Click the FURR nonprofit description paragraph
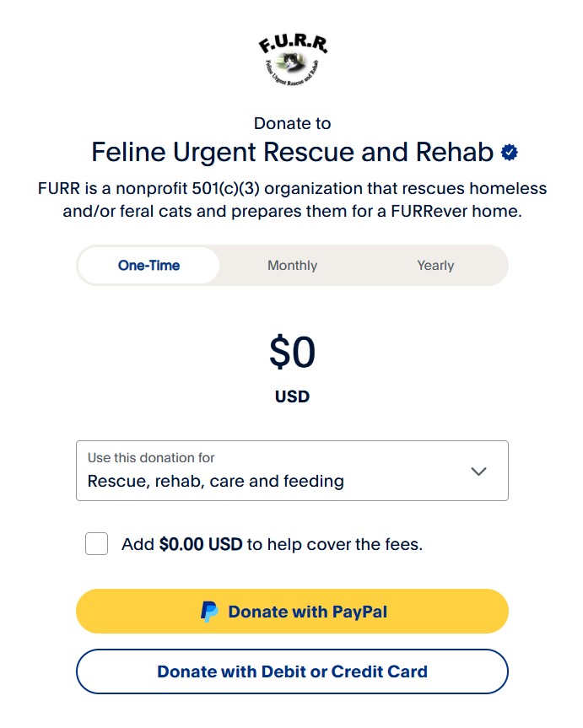 click(x=292, y=200)
